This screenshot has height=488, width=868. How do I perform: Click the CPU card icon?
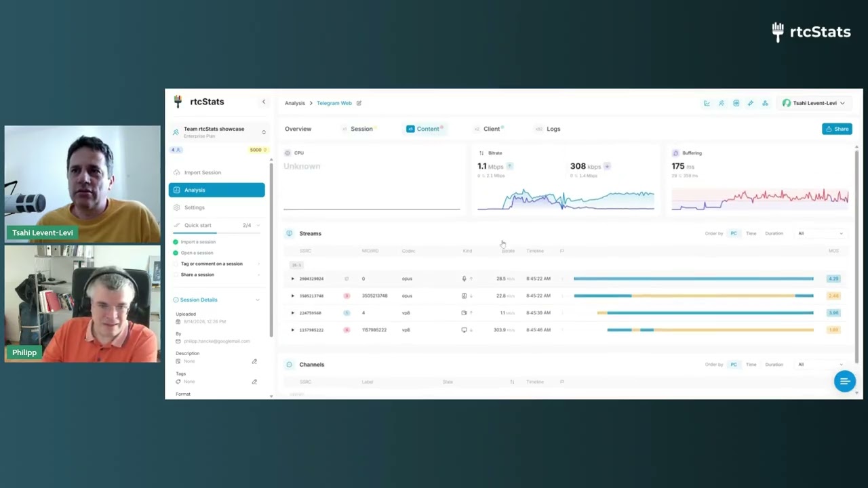coord(288,153)
